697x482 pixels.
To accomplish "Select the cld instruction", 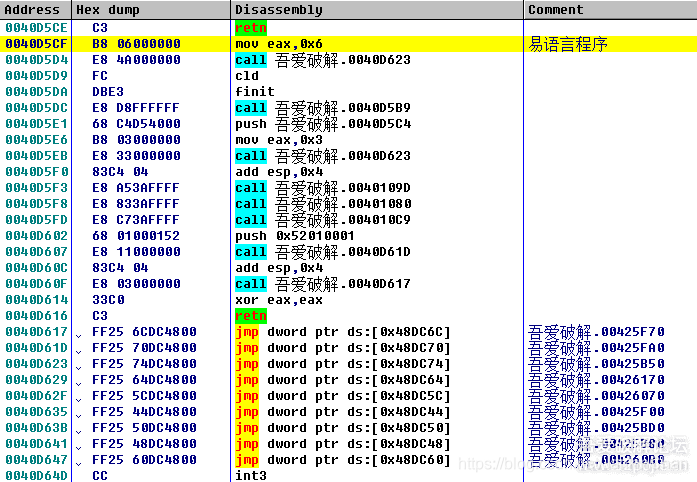I will point(247,76).
